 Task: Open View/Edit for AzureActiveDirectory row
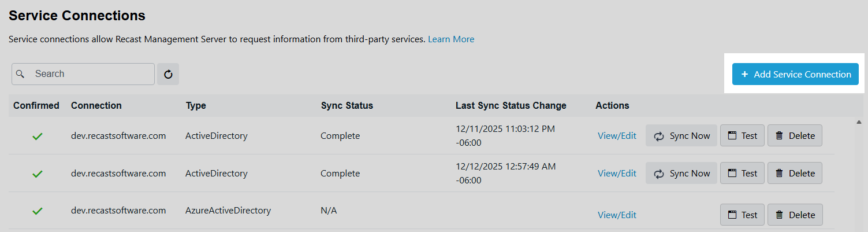point(617,215)
